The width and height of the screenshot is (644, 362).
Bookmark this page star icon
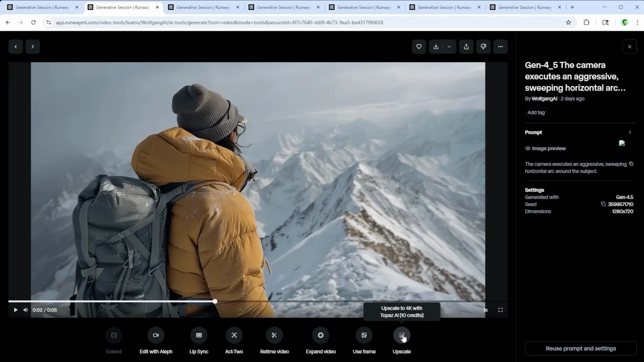568,23
